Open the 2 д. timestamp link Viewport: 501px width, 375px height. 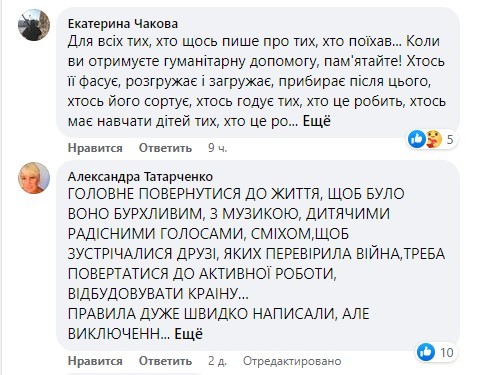point(217,361)
